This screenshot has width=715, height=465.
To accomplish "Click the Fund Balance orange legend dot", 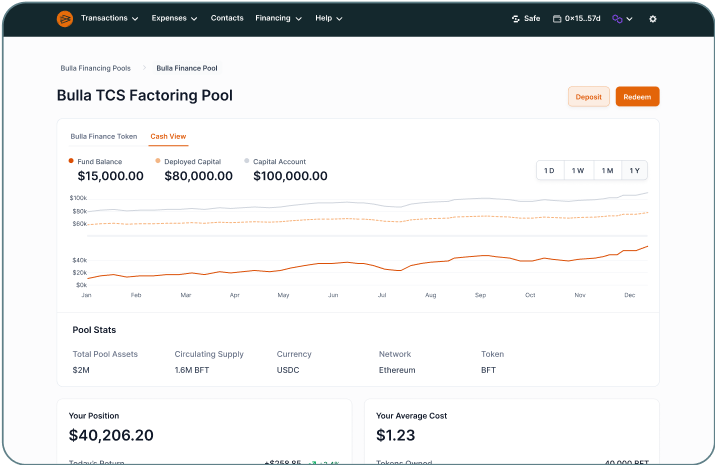I will (x=71, y=160).
